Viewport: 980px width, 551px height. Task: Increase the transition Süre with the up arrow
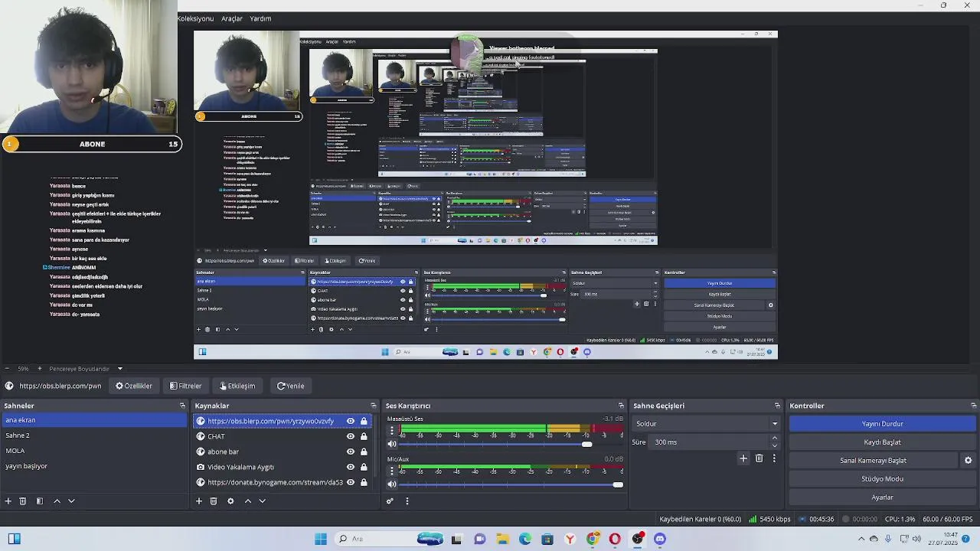pyautogui.click(x=775, y=439)
